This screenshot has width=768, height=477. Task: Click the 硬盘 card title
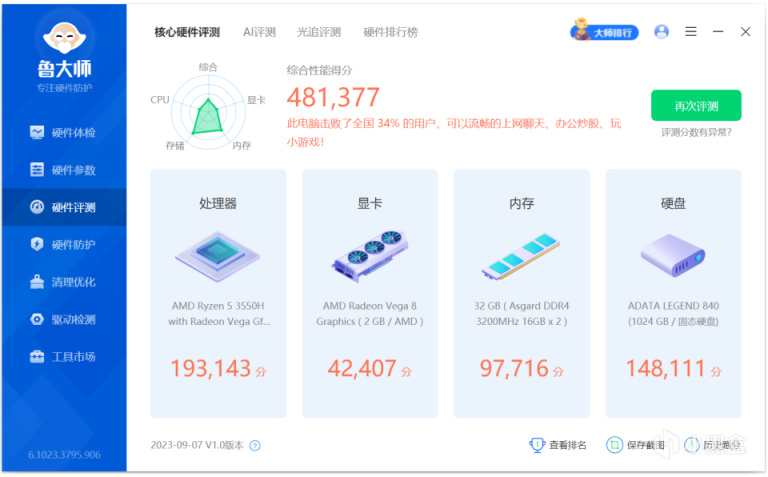(x=673, y=203)
